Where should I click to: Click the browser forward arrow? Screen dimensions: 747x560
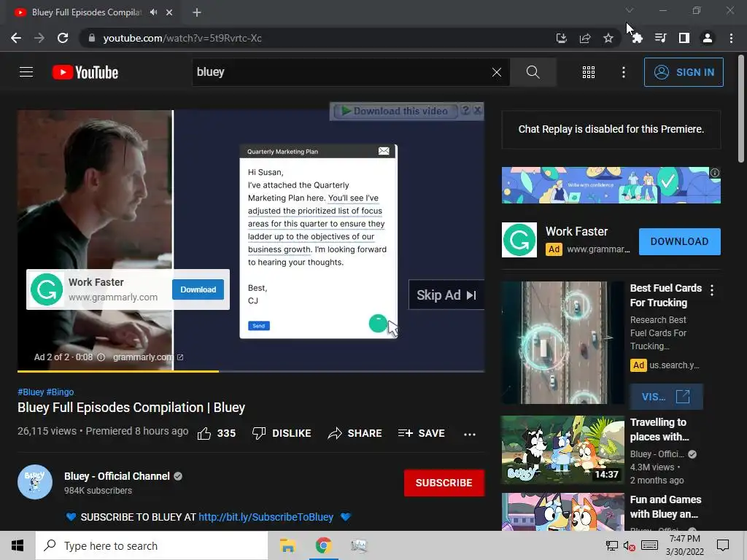39,38
